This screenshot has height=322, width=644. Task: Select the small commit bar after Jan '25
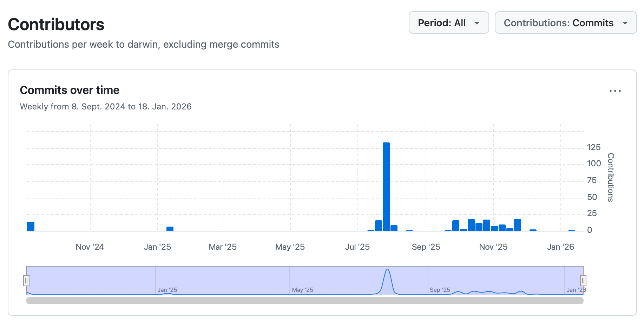170,229
